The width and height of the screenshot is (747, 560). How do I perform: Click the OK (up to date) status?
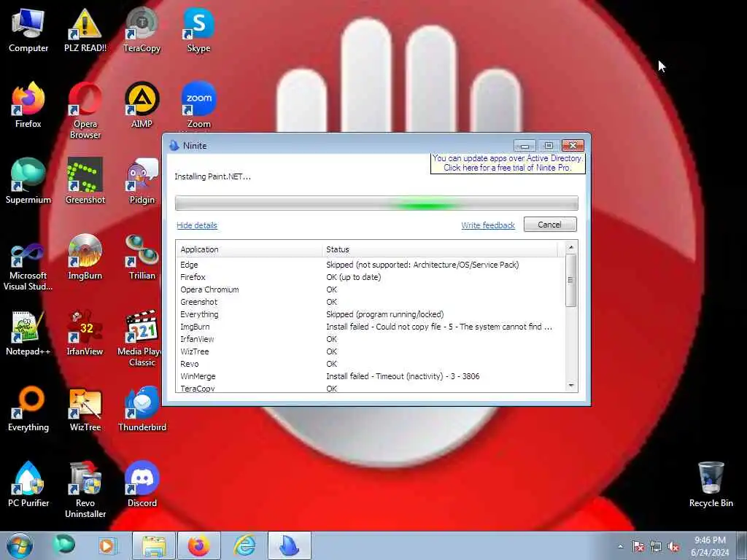pyautogui.click(x=354, y=276)
